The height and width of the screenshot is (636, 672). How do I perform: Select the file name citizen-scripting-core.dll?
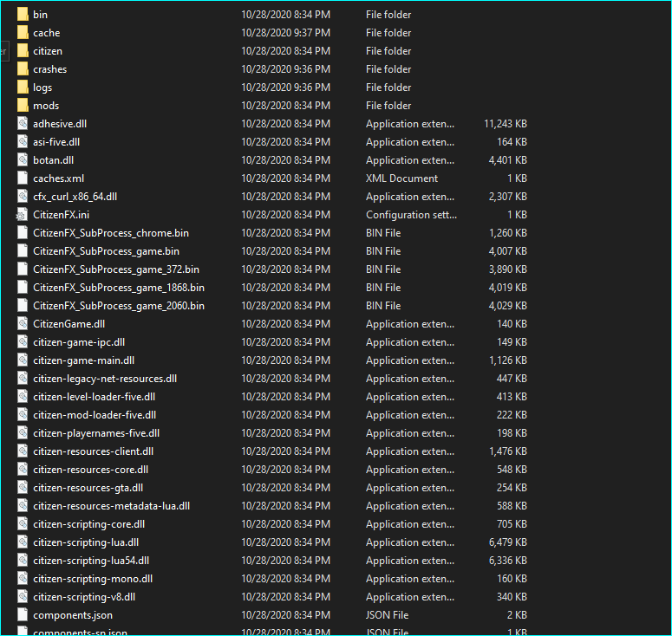click(x=89, y=523)
